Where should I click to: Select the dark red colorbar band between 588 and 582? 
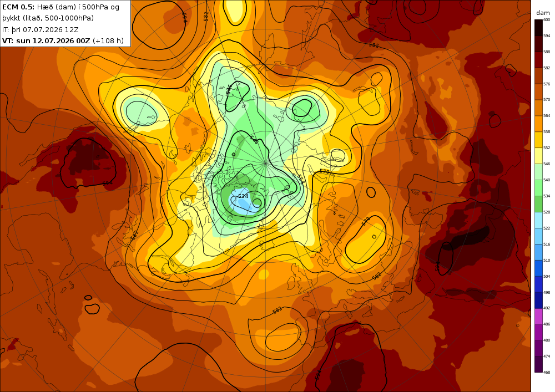[538, 60]
